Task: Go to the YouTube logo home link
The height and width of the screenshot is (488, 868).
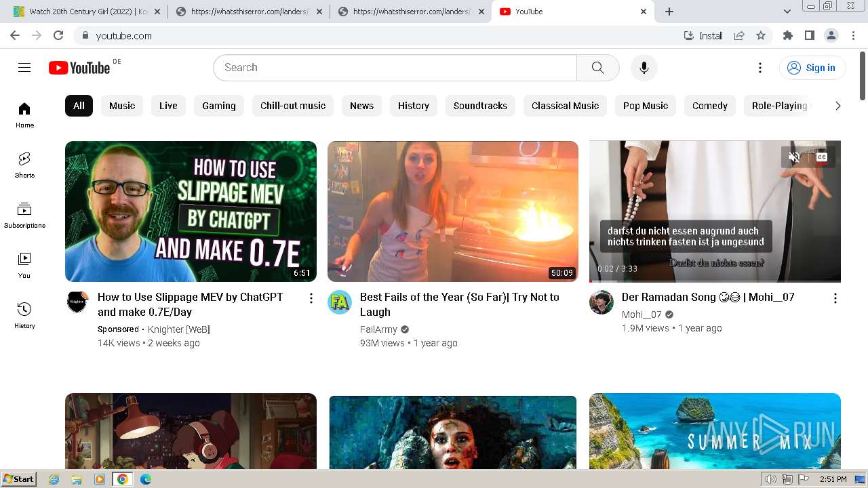Action: coord(79,68)
